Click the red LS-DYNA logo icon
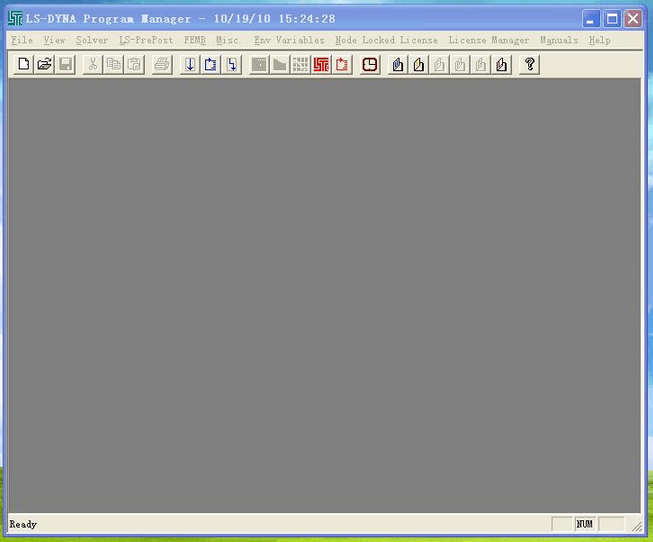Viewport: 653px width, 542px height. click(x=321, y=64)
